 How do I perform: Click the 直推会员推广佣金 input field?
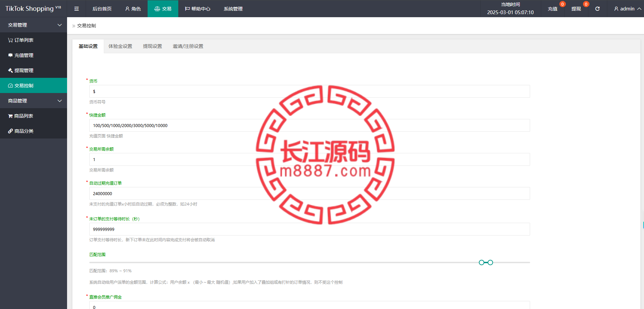click(x=309, y=305)
